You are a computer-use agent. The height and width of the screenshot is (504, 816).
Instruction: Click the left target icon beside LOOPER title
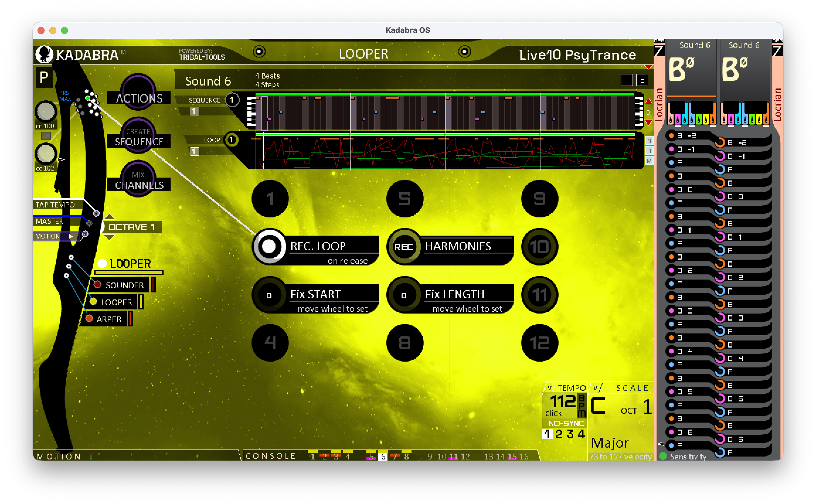tap(259, 52)
